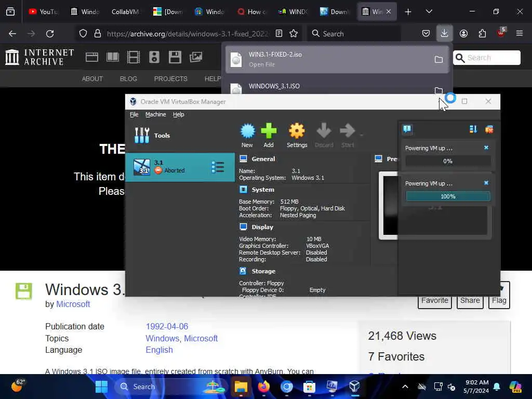Toggle the notification center icon
The height and width of the screenshot is (399, 532).
tap(407, 129)
